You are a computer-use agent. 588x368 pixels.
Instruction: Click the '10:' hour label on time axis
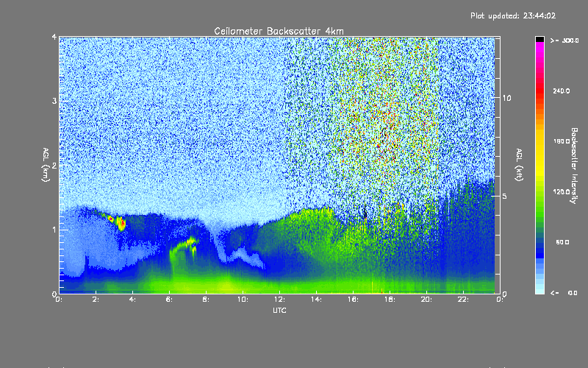(243, 300)
